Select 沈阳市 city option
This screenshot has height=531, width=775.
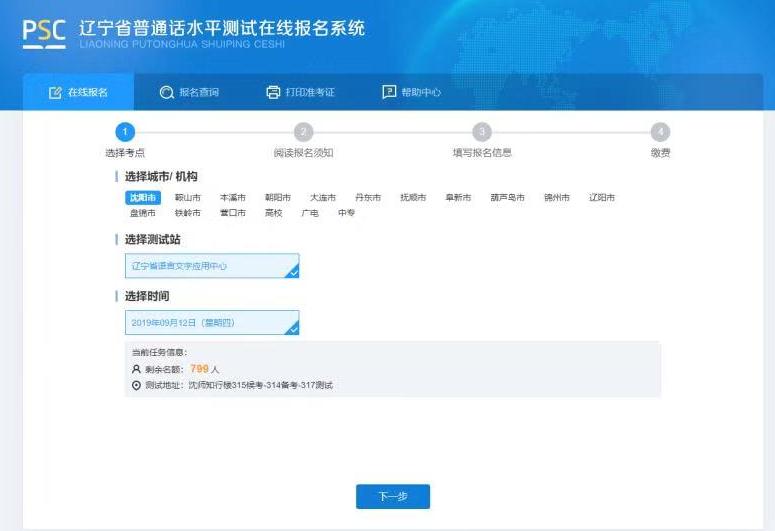pyautogui.click(x=142, y=198)
